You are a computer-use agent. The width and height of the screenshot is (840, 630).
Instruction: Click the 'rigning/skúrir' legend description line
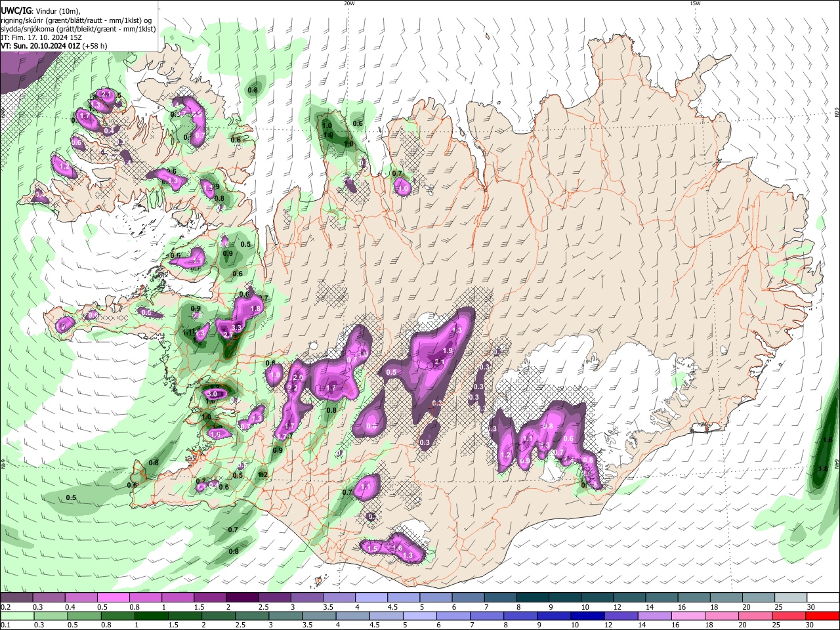pyautogui.click(x=76, y=20)
